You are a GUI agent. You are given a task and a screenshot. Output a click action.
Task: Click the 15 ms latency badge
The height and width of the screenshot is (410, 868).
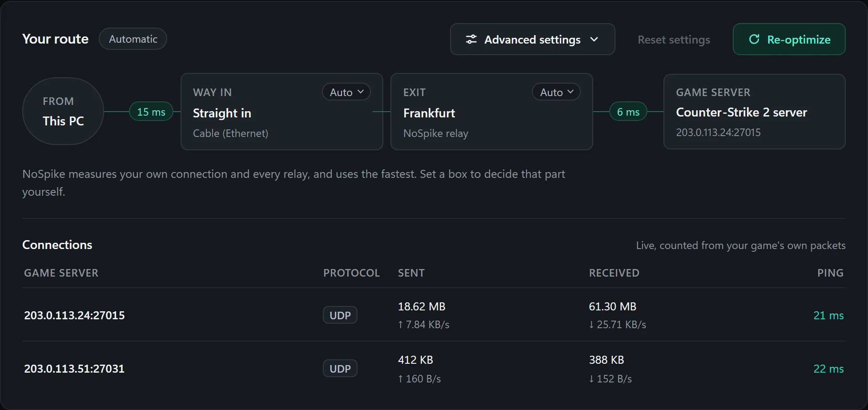[x=151, y=112]
